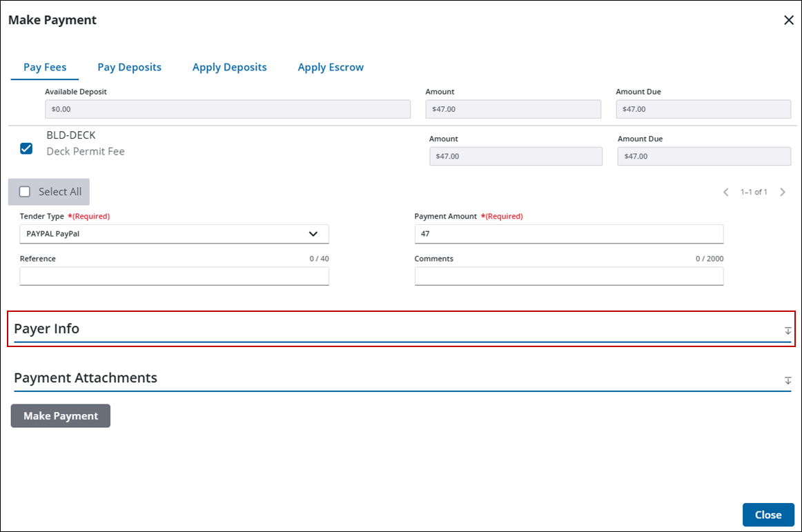Check the Select All checkbox
Screen dimensions: 802x532
pos(25,192)
